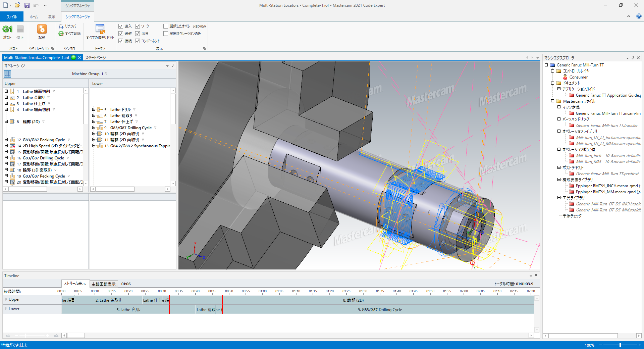Click operation icon of 14 2D High Speed

[x=12, y=146]
